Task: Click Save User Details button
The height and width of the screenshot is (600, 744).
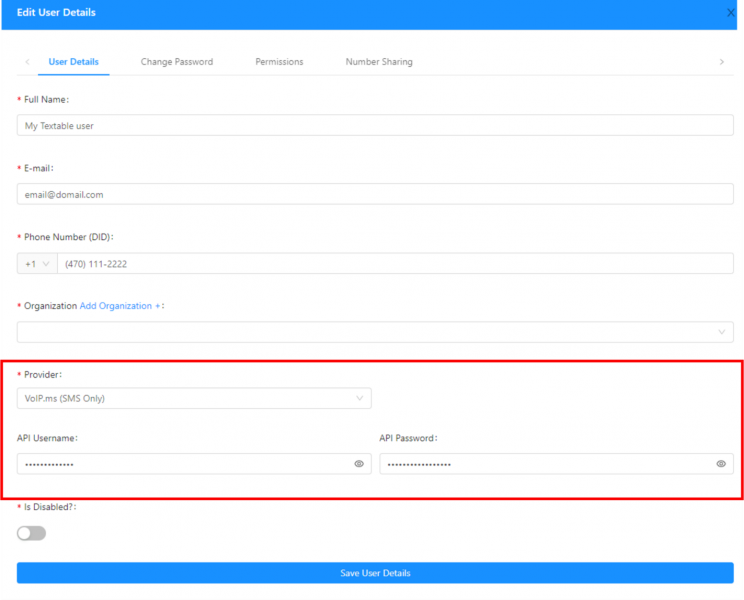Action: click(x=375, y=573)
